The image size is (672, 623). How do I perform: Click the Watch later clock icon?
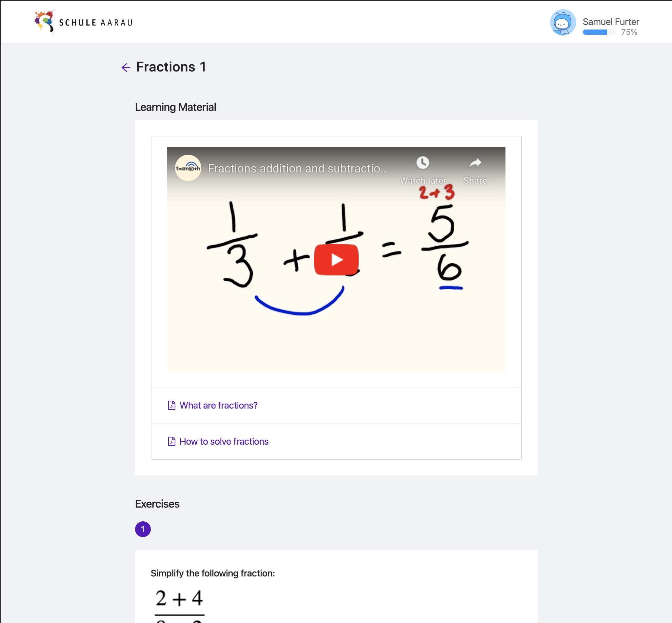(x=423, y=163)
